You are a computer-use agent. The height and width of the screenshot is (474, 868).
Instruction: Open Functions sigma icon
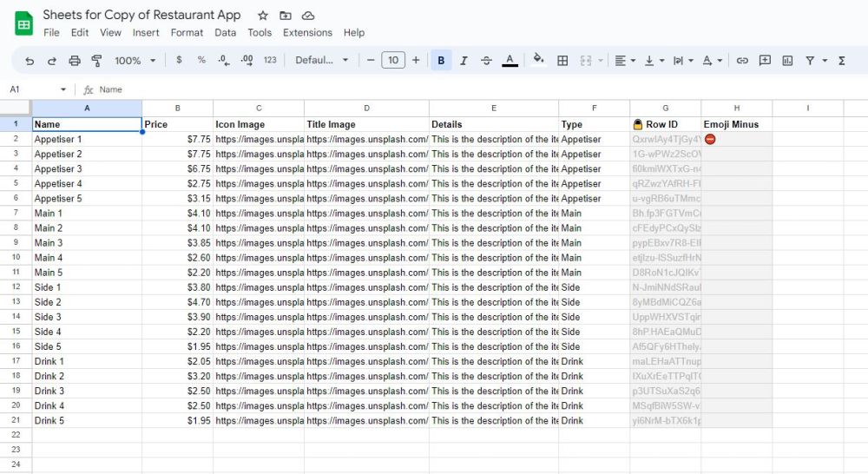pyautogui.click(x=841, y=61)
